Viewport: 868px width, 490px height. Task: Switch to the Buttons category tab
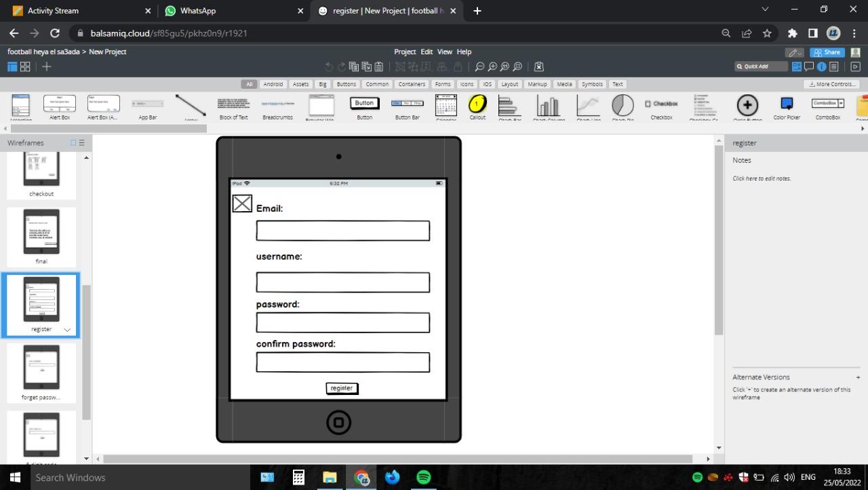(346, 83)
